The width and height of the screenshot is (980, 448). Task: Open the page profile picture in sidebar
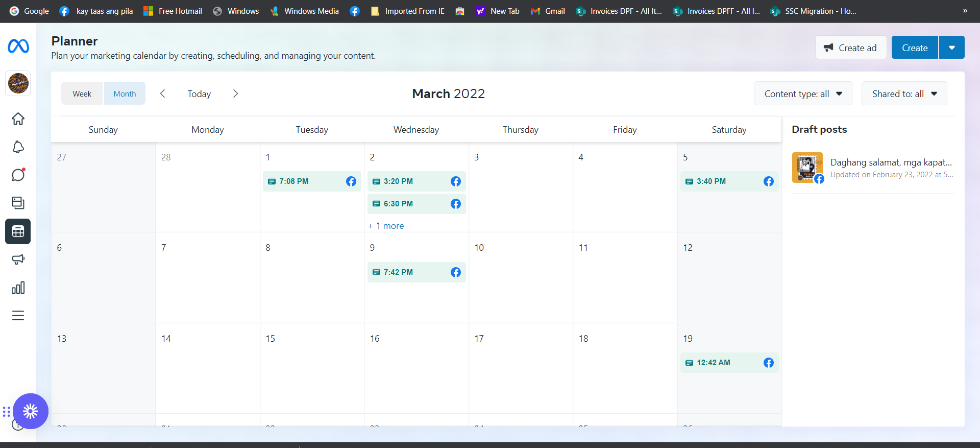(x=18, y=83)
